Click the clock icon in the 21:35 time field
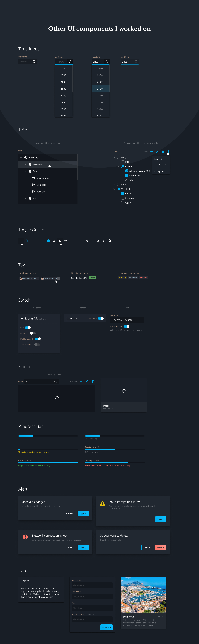The width and height of the screenshot is (199, 644). 136,62
